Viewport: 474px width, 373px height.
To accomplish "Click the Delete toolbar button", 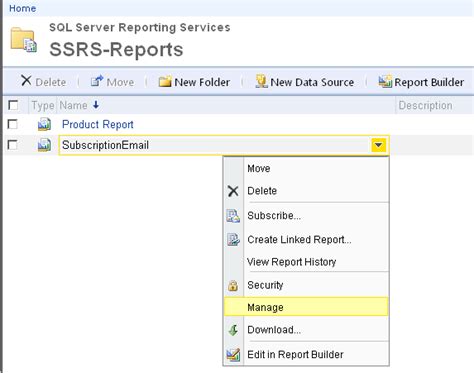I will (x=43, y=81).
